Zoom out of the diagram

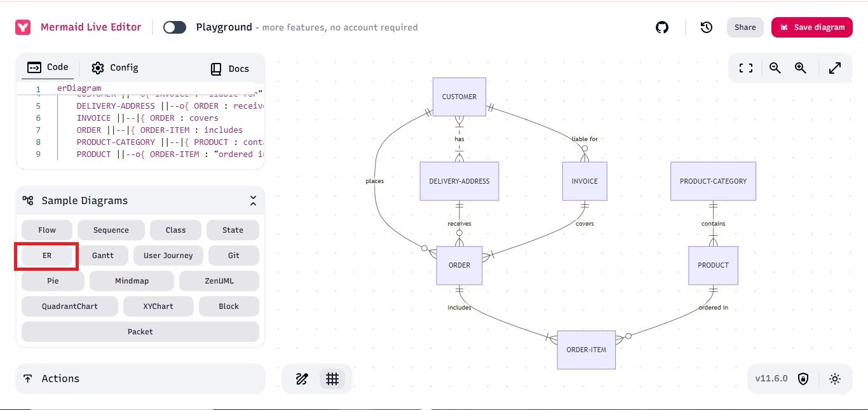[775, 68]
